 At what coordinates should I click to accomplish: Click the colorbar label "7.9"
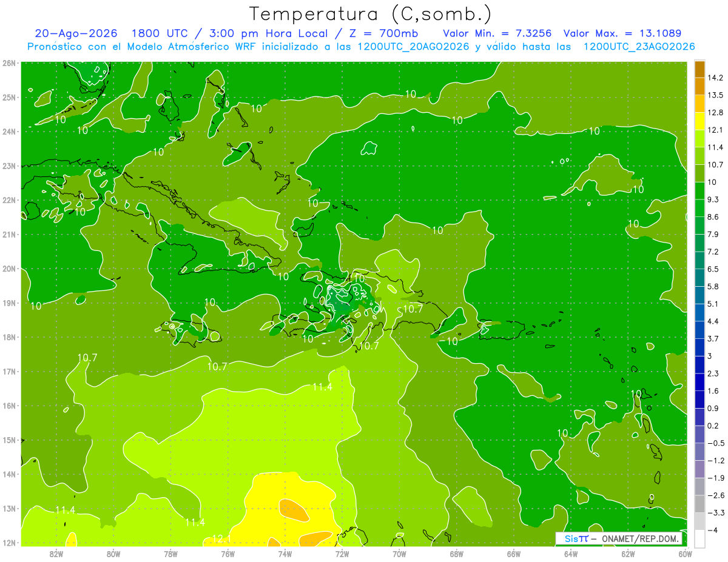[x=713, y=235]
